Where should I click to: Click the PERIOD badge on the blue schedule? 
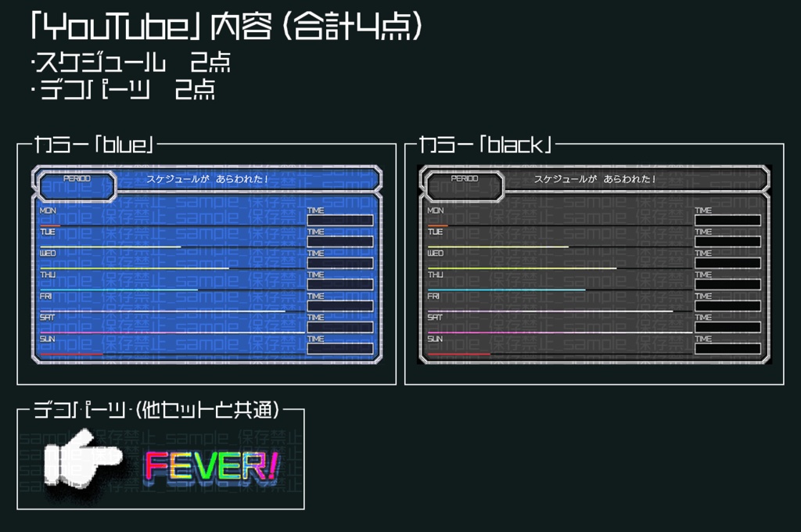[x=75, y=178]
